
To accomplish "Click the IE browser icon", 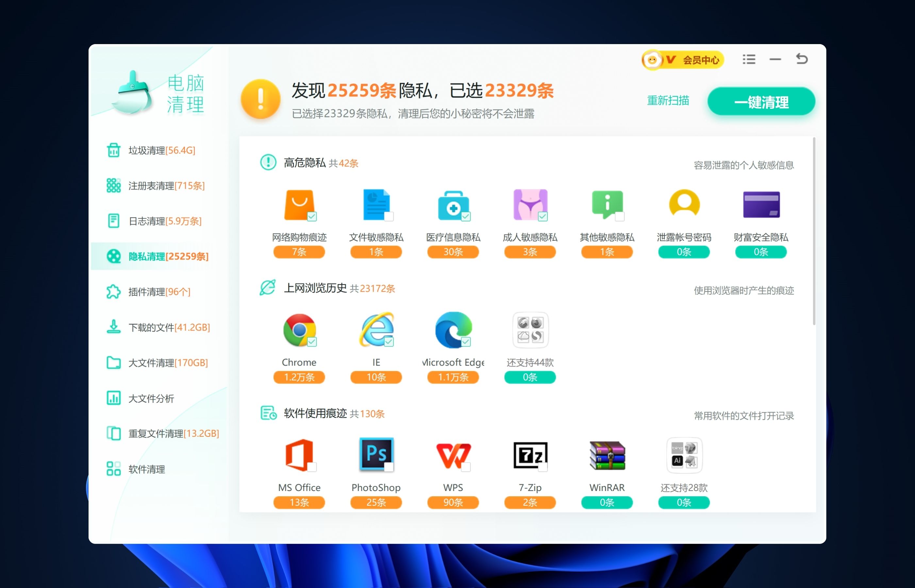I will click(x=376, y=330).
